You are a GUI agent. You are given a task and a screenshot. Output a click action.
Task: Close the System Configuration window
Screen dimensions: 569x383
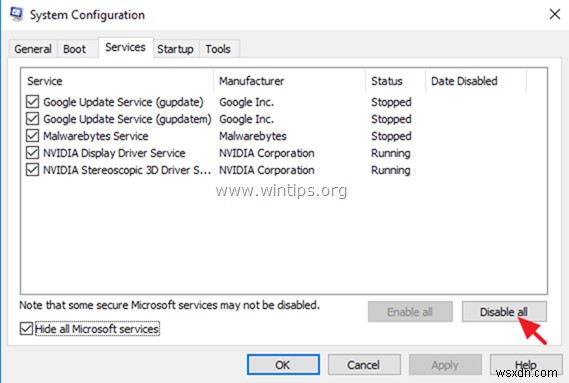coord(554,15)
